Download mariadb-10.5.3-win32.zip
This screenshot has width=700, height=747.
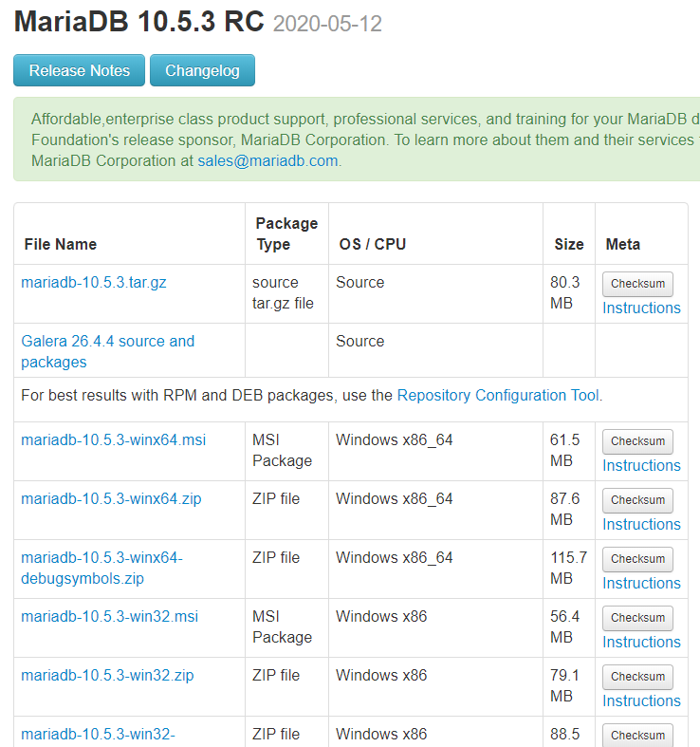(107, 676)
